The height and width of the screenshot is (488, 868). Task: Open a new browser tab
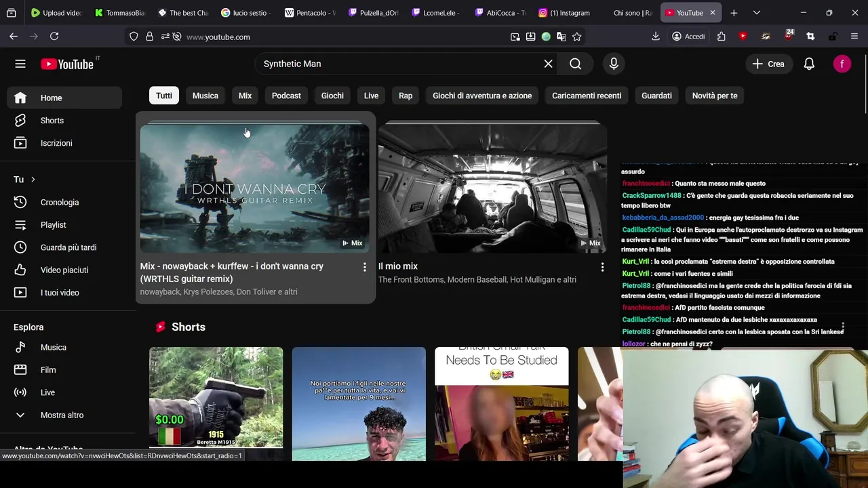[x=734, y=13]
